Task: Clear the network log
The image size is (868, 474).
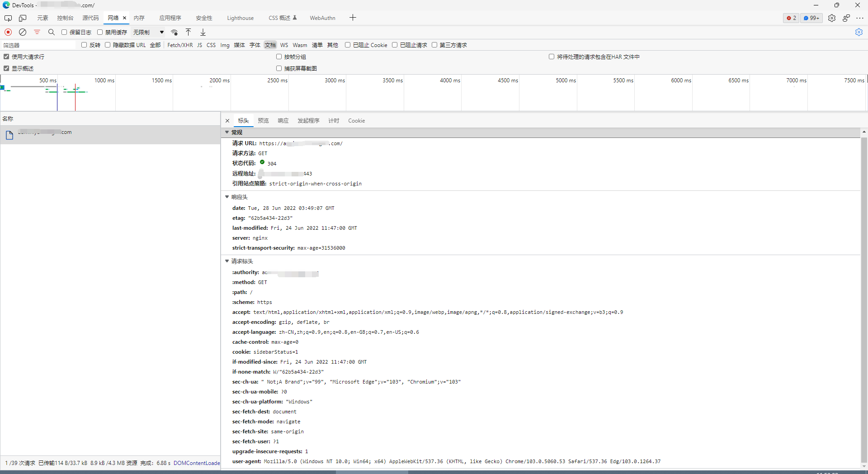Action: (x=23, y=32)
